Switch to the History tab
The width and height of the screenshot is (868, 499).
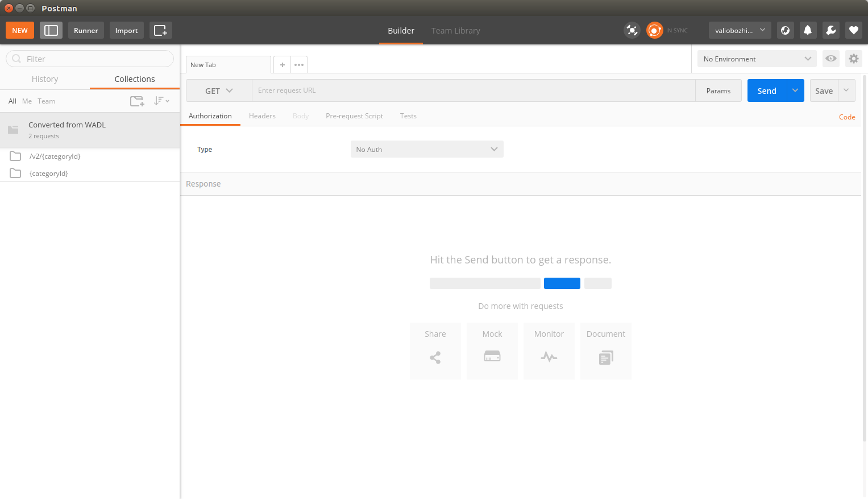[x=45, y=79]
